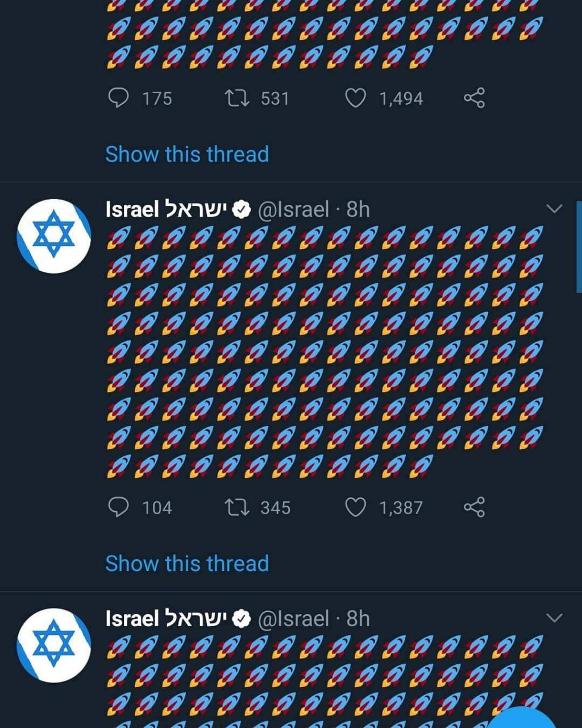
Task: Expand options chevron on middle Israel tweet
Action: pyautogui.click(x=554, y=209)
